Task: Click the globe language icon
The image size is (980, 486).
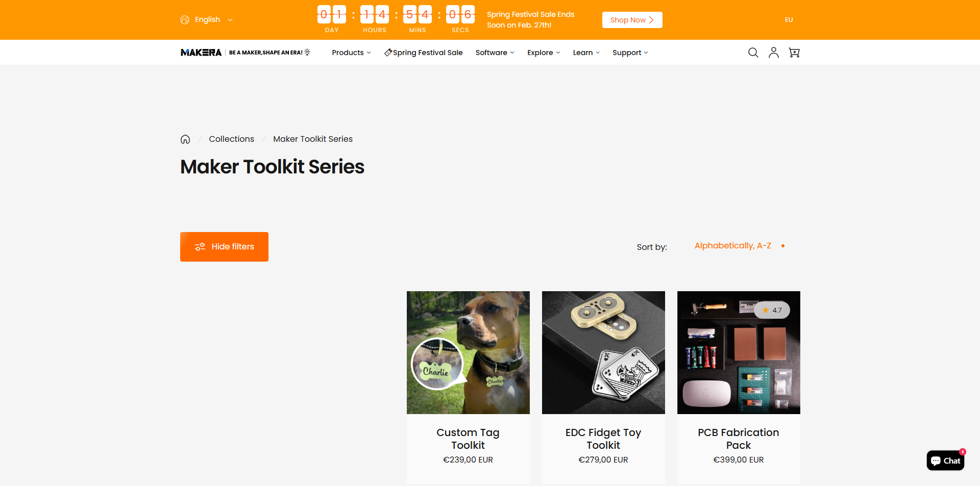Action: (185, 20)
